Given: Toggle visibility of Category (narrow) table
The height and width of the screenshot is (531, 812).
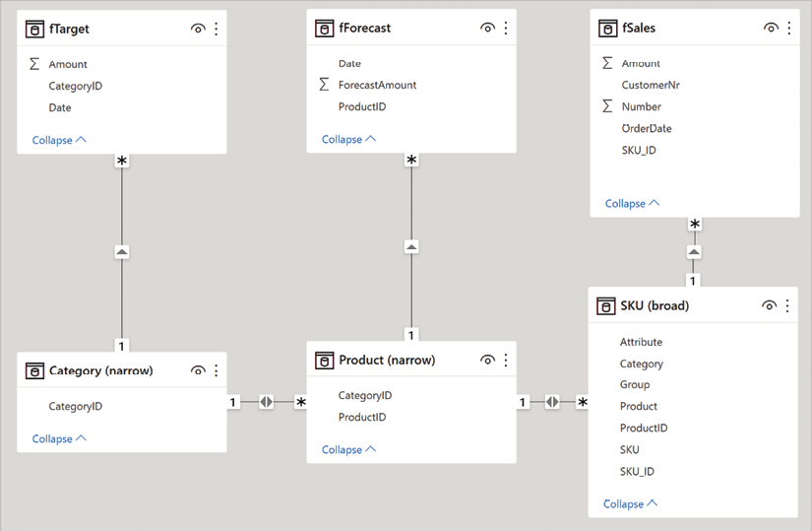Looking at the screenshot, I should pyautogui.click(x=198, y=370).
